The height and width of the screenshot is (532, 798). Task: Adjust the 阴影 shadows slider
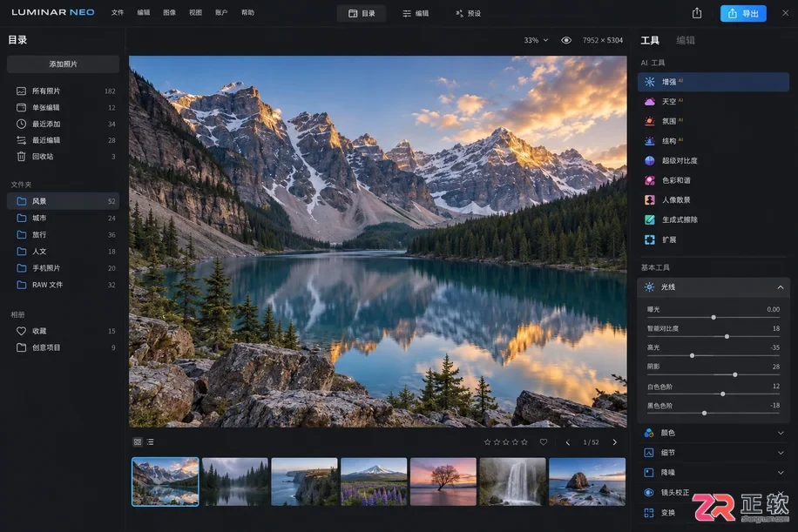pos(713,375)
